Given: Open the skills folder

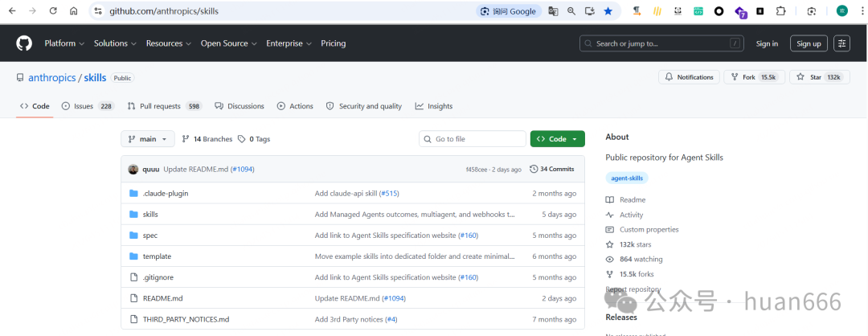Looking at the screenshot, I should (x=150, y=215).
